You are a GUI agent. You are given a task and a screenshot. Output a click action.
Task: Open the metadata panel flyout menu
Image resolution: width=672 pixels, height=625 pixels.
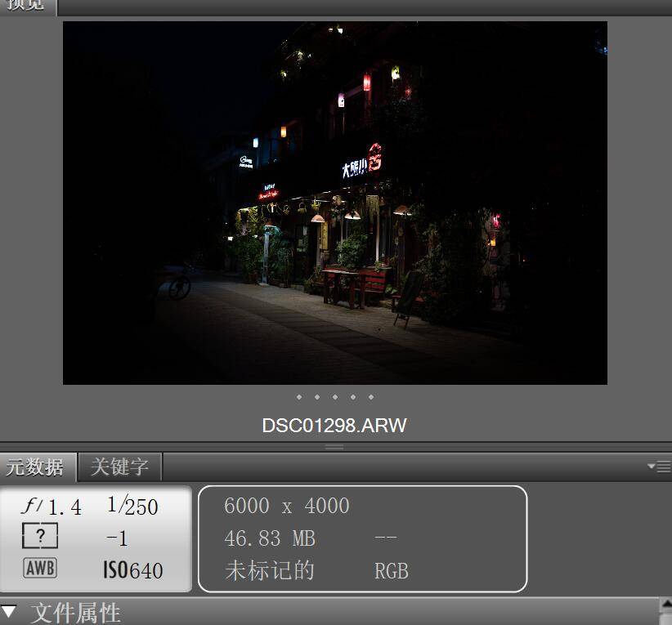pyautogui.click(x=658, y=467)
